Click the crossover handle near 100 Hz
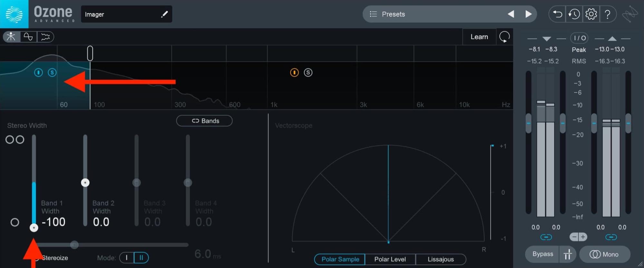The image size is (644, 268). 90,53
